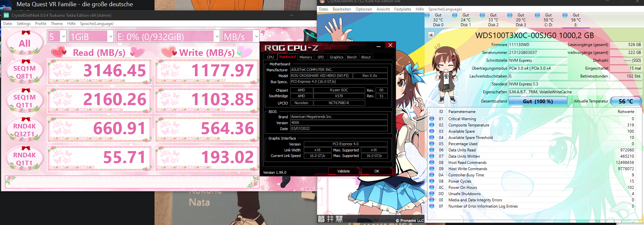
Task: Run the RND4K Q32T1 test
Action: [x=25, y=130]
